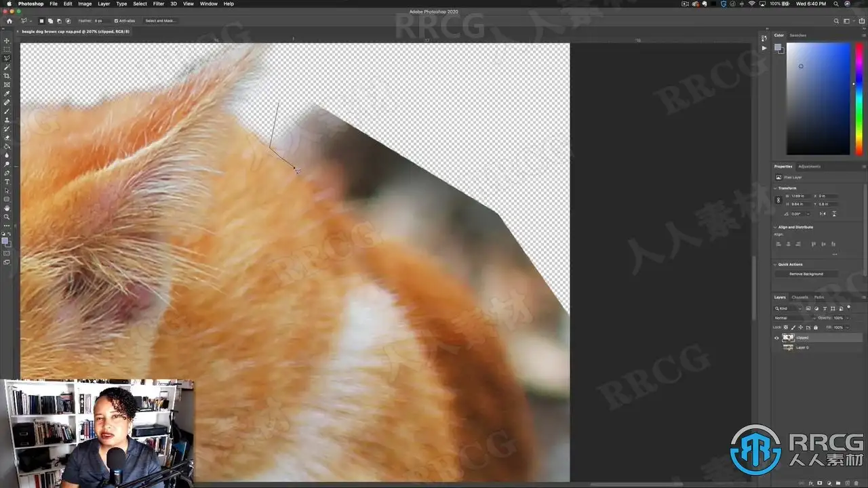Select the Path Selection tool
This screenshot has height=488, width=868.
tap(7, 190)
